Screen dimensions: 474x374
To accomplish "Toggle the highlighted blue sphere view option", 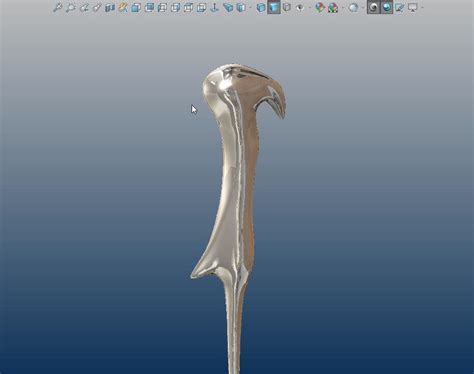I will pyautogui.click(x=387, y=8).
